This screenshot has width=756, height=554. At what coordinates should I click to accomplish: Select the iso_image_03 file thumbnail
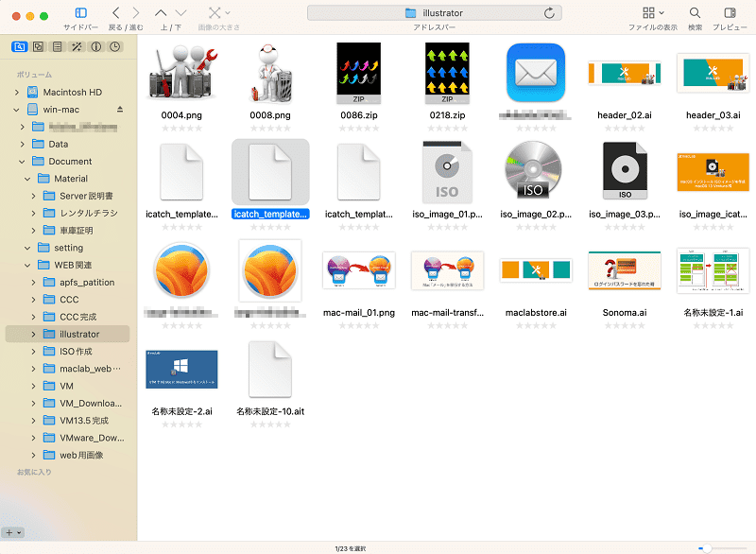point(625,171)
